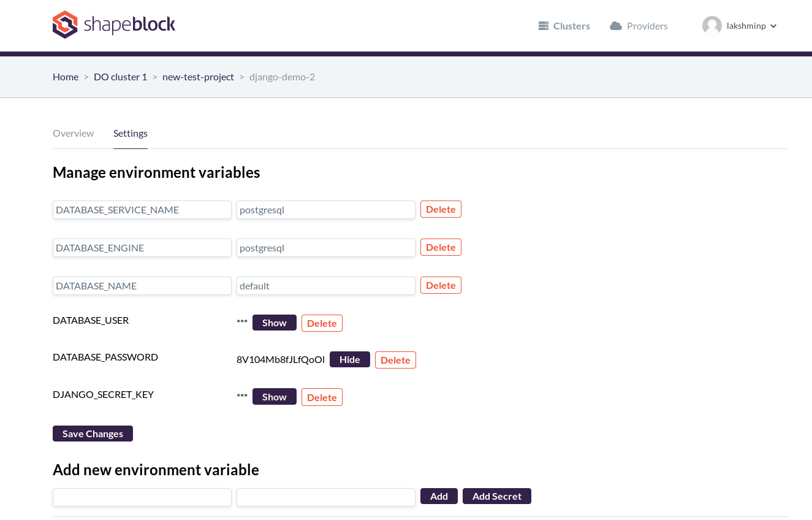Focus the empty new variable name field
This screenshot has width=812, height=520.
142,497
